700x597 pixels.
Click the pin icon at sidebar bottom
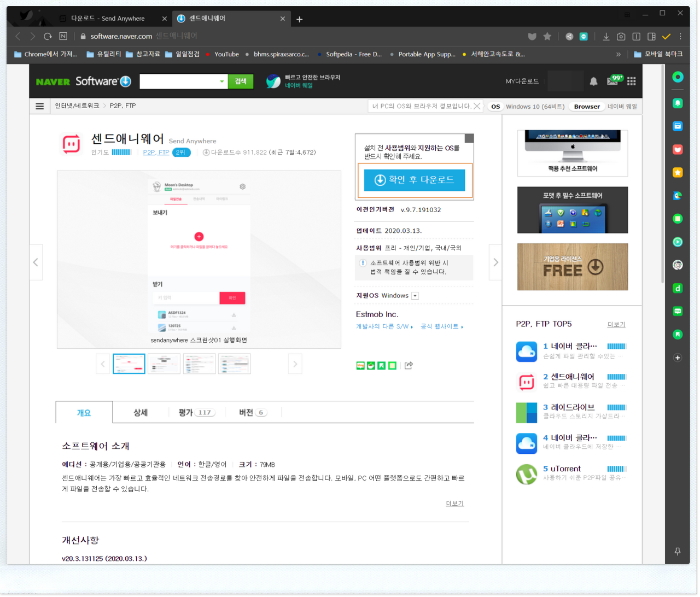(678, 552)
